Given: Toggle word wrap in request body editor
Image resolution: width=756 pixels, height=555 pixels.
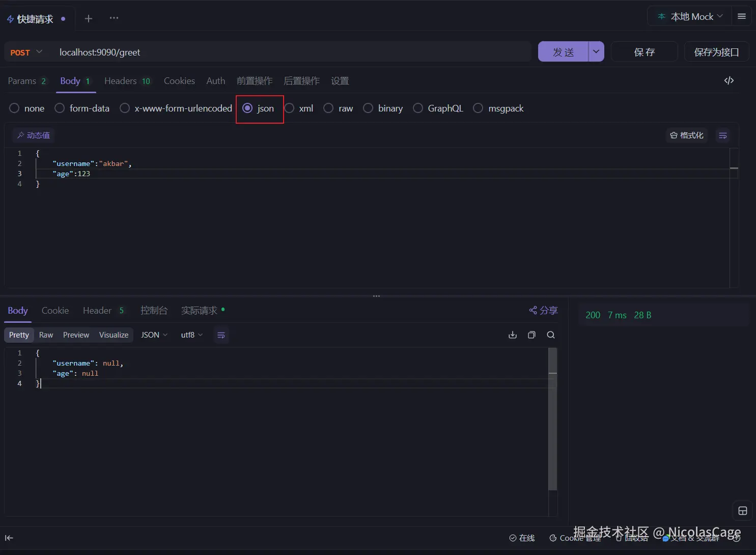Looking at the screenshot, I should (723, 135).
